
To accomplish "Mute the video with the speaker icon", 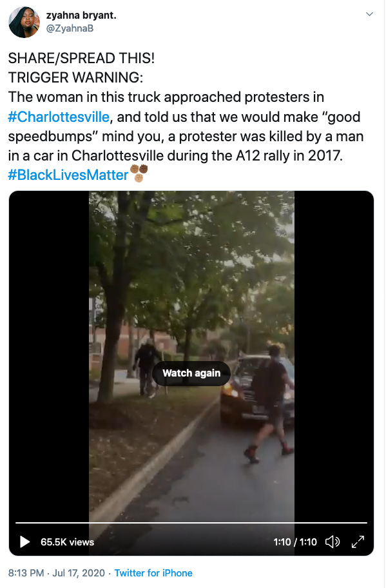I will pos(333,542).
